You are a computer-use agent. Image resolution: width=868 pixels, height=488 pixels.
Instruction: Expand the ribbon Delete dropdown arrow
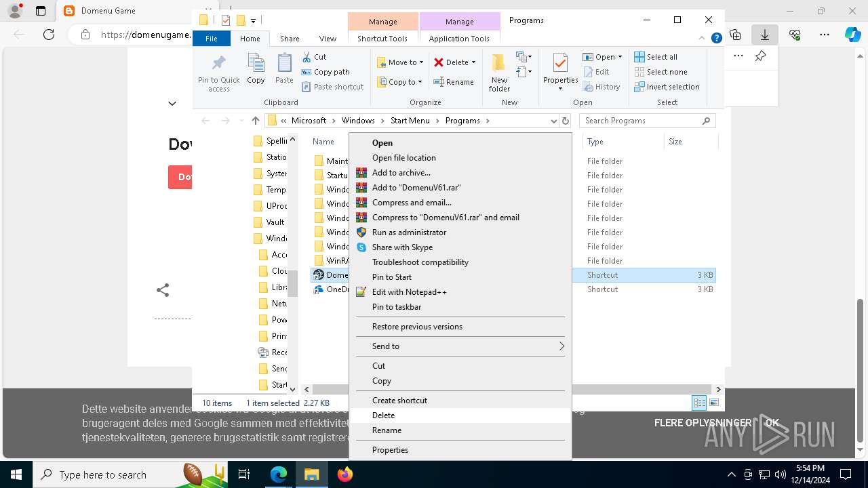tap(473, 62)
